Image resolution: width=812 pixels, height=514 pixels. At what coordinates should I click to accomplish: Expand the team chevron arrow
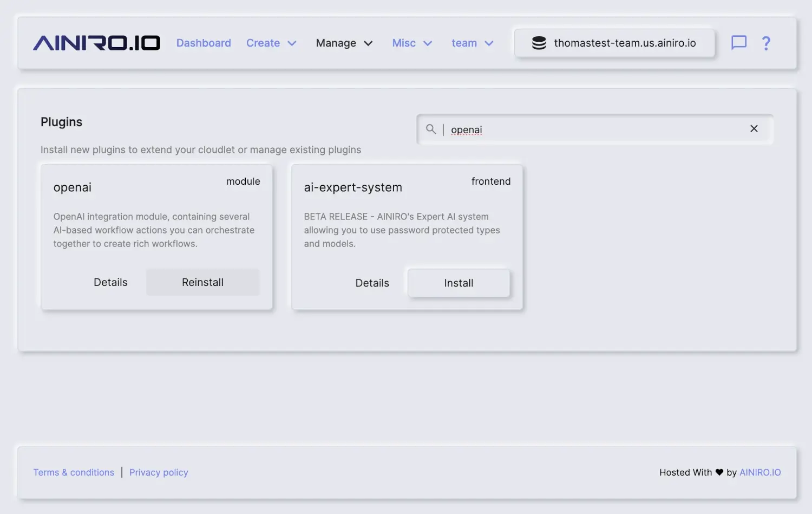coord(489,43)
